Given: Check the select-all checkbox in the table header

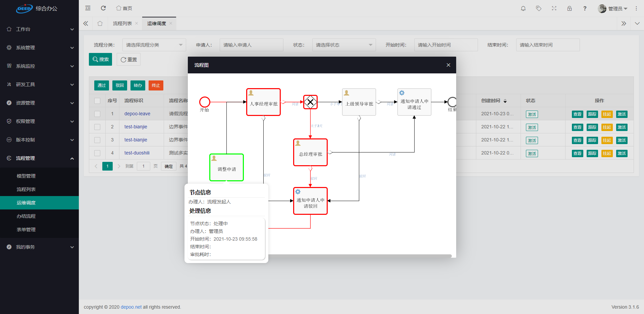Looking at the screenshot, I should (x=97, y=101).
